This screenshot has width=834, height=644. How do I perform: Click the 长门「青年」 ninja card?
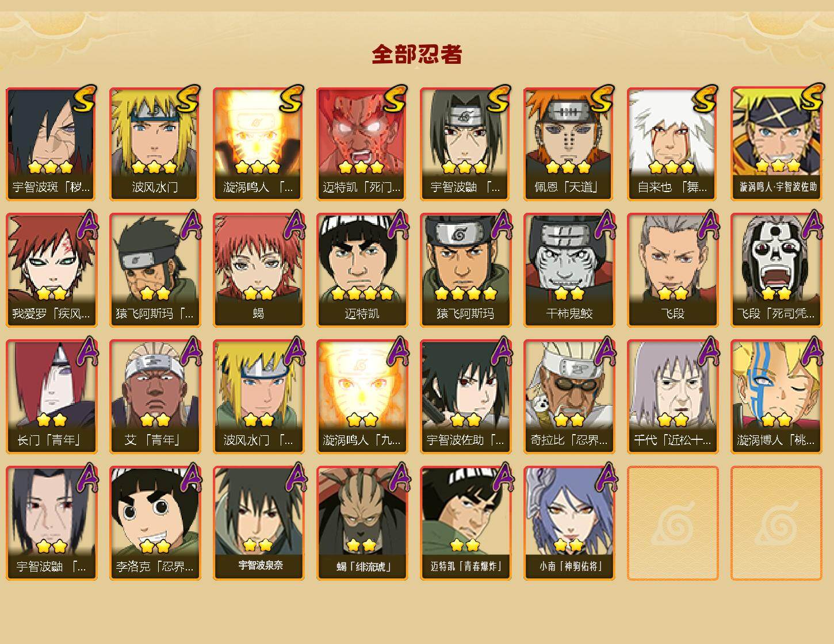tap(51, 397)
